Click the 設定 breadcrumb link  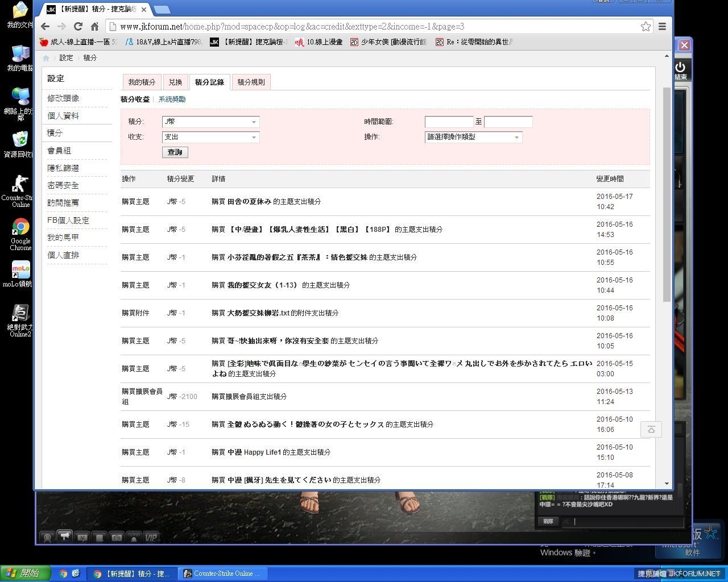point(66,58)
